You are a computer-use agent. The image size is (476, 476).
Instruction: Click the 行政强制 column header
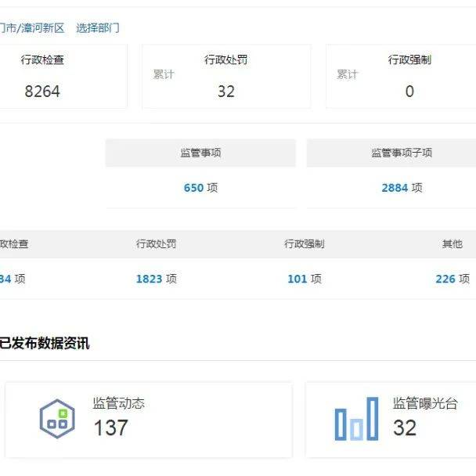click(304, 244)
